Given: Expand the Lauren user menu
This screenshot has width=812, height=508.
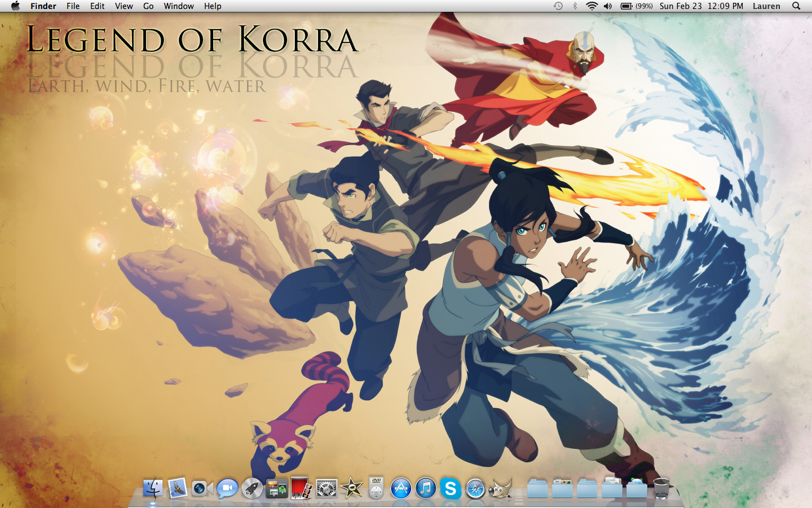Looking at the screenshot, I should click(x=766, y=6).
